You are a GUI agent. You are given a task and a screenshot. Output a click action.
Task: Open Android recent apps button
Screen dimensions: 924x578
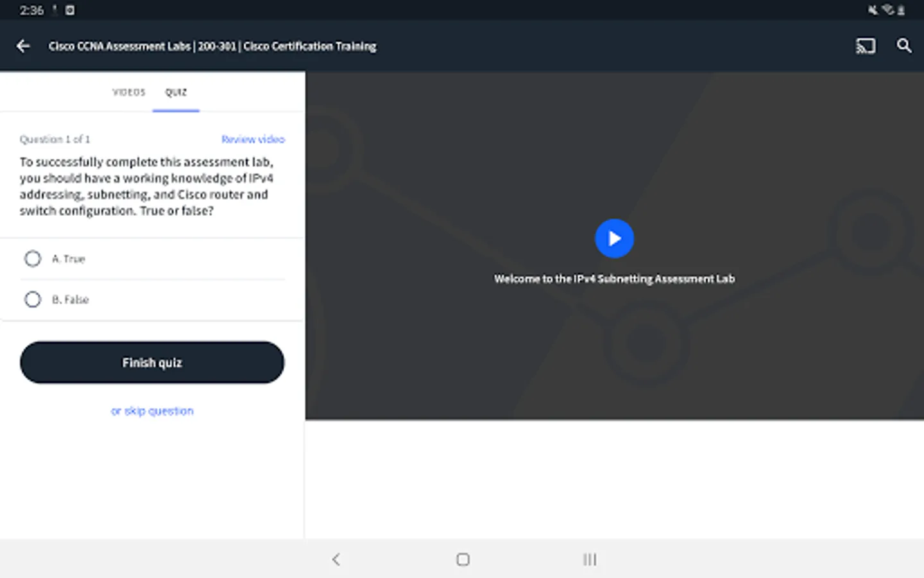point(590,559)
